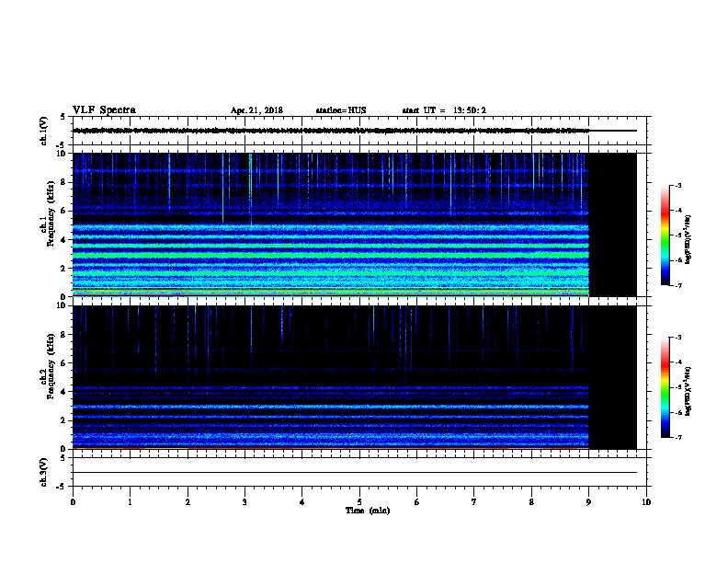Screen dimensions: 728x563
Task: Click the "8" kHz tick of ch.1 spectrogram
Action: pos(63,182)
